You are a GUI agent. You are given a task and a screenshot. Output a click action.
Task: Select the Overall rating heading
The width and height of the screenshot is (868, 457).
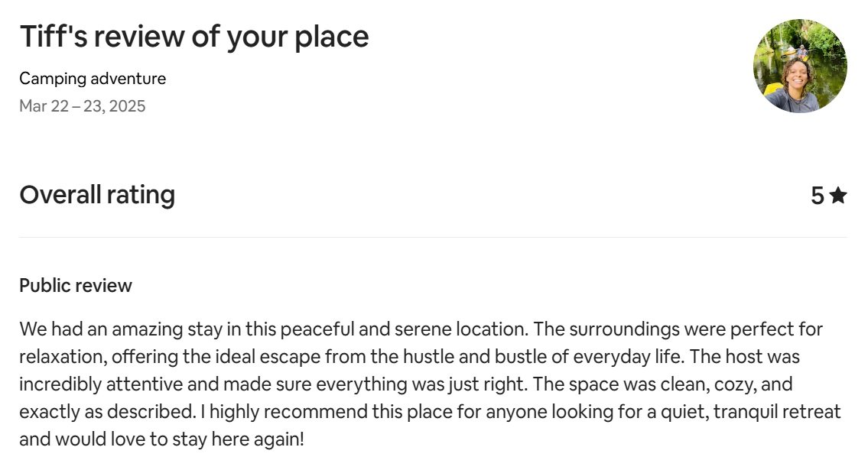point(97,195)
